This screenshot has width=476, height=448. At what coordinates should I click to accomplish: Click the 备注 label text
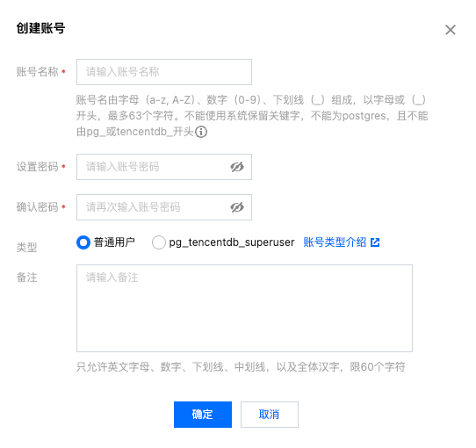tap(26, 278)
